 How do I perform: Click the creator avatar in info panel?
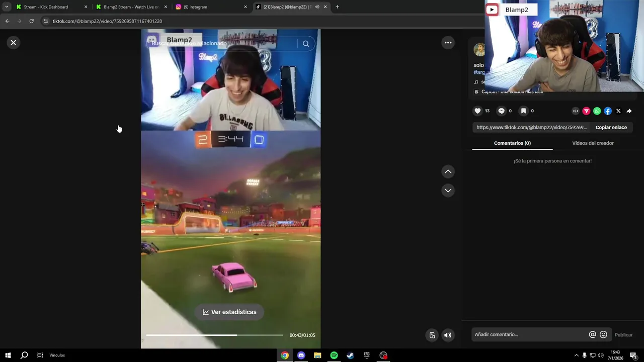479,49
